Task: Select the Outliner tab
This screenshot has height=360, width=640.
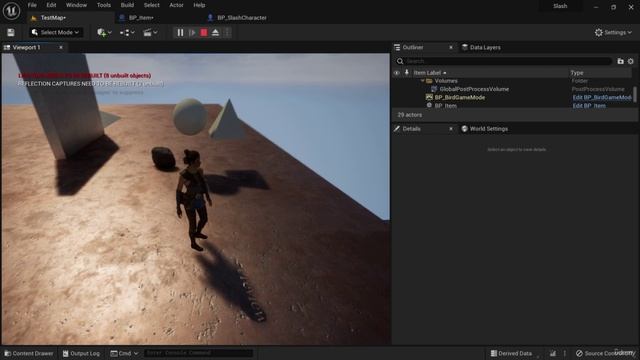Action: [x=413, y=47]
